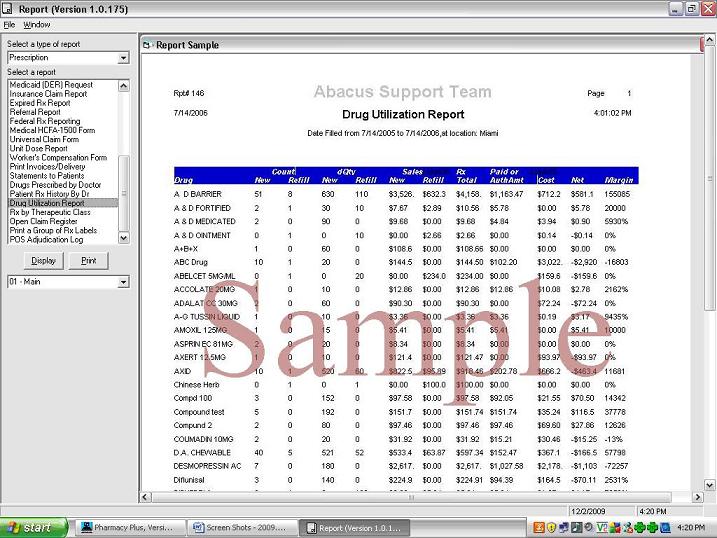Click the COUMADIN 10MG drug name
The image size is (717, 538).
tap(203, 439)
